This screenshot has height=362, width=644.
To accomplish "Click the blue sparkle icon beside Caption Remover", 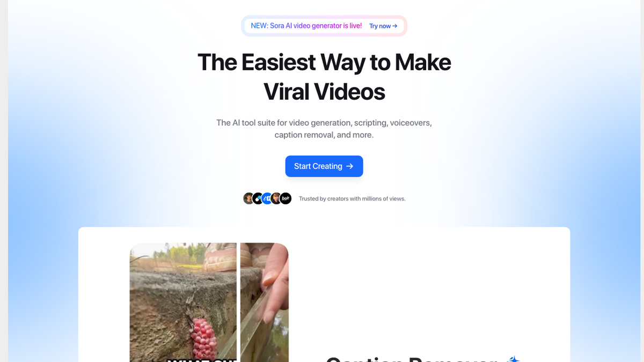I will (x=514, y=359).
